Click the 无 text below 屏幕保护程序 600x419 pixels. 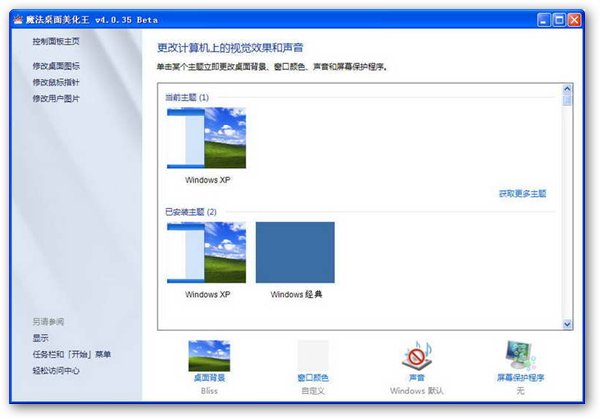tap(520, 391)
